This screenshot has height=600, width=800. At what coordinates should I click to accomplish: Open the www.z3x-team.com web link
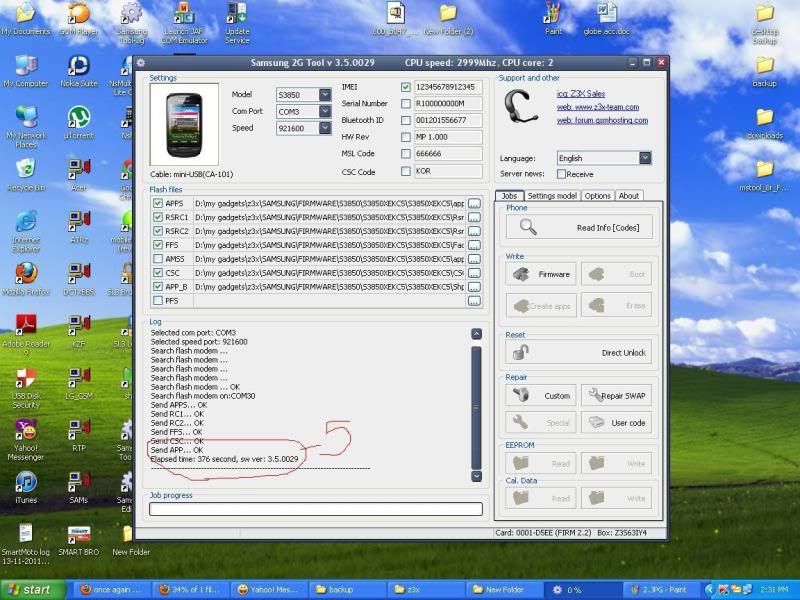click(x=597, y=107)
